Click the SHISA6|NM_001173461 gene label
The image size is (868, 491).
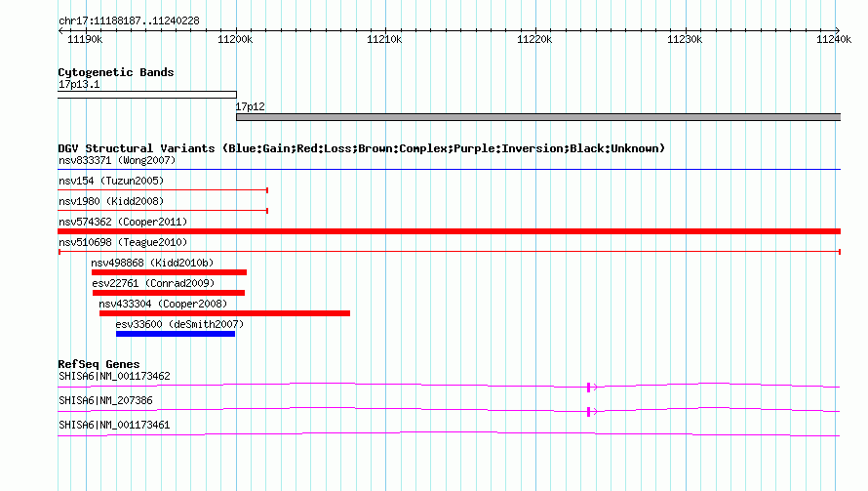(x=114, y=425)
